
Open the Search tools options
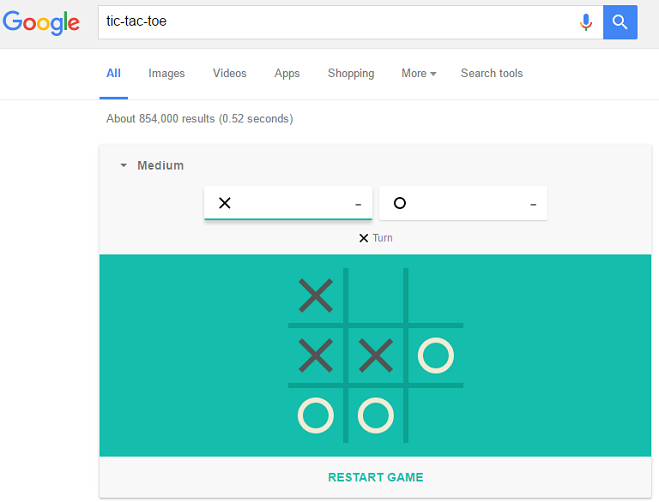click(x=491, y=74)
